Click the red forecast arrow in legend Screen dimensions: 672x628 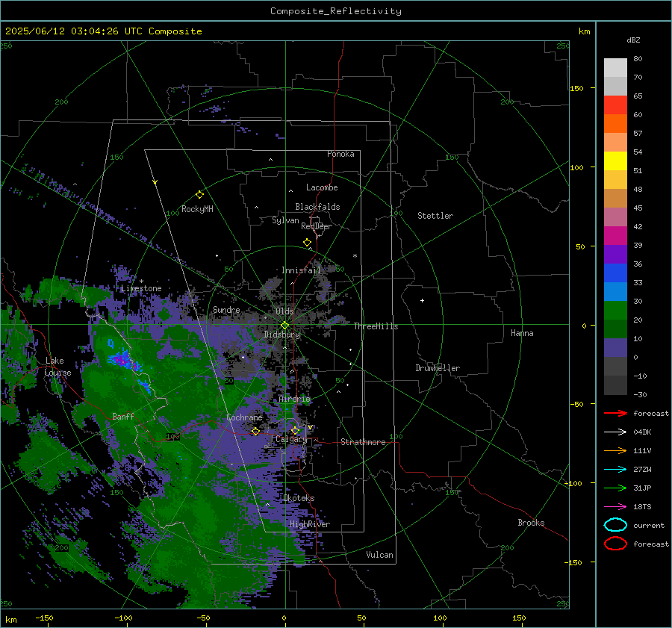pos(615,413)
